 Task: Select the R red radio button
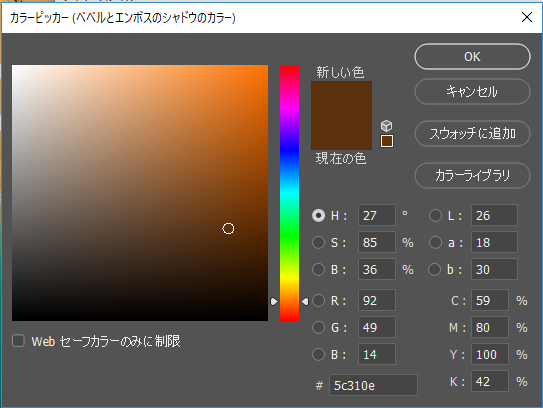coord(318,300)
